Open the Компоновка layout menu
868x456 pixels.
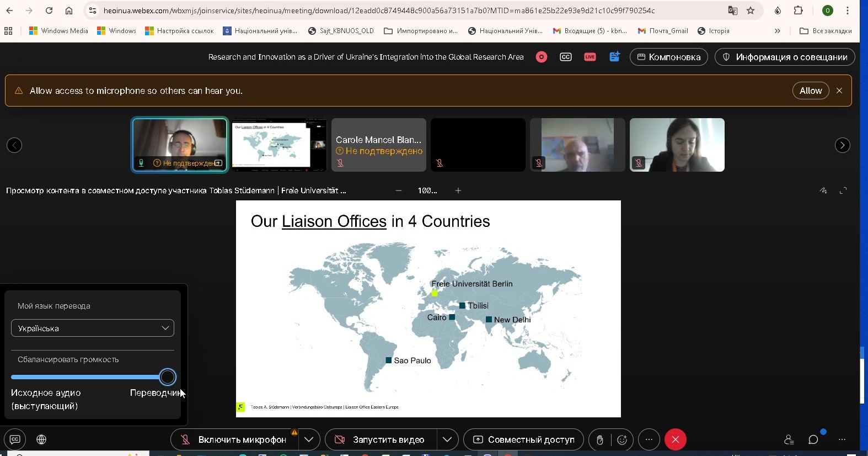(x=668, y=57)
